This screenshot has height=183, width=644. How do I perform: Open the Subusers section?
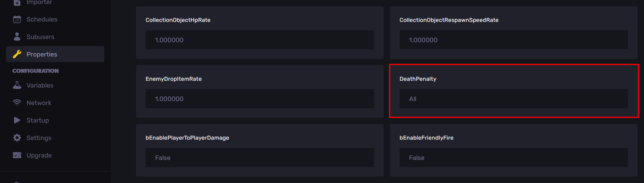click(x=40, y=37)
